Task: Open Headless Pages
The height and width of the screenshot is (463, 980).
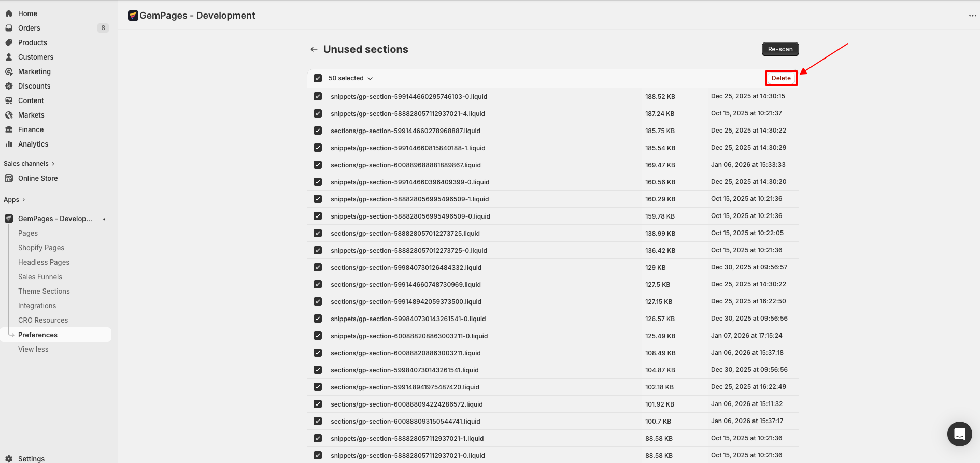Action: coord(44,262)
